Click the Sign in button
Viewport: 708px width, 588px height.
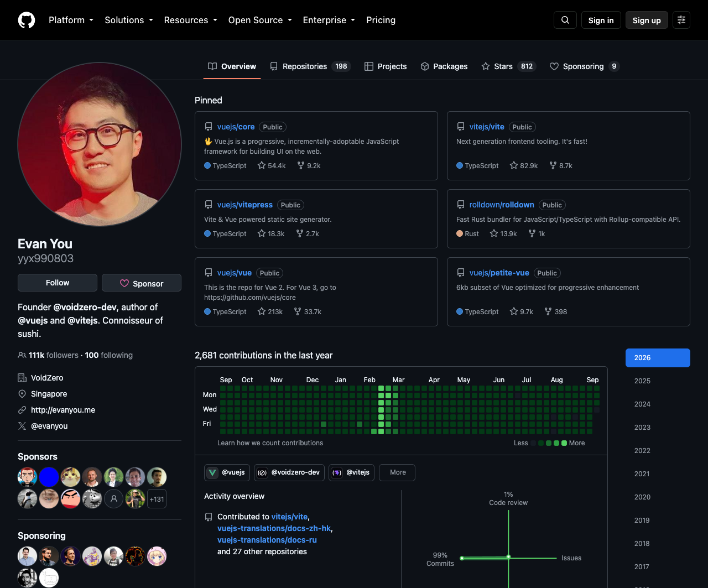[x=601, y=20]
